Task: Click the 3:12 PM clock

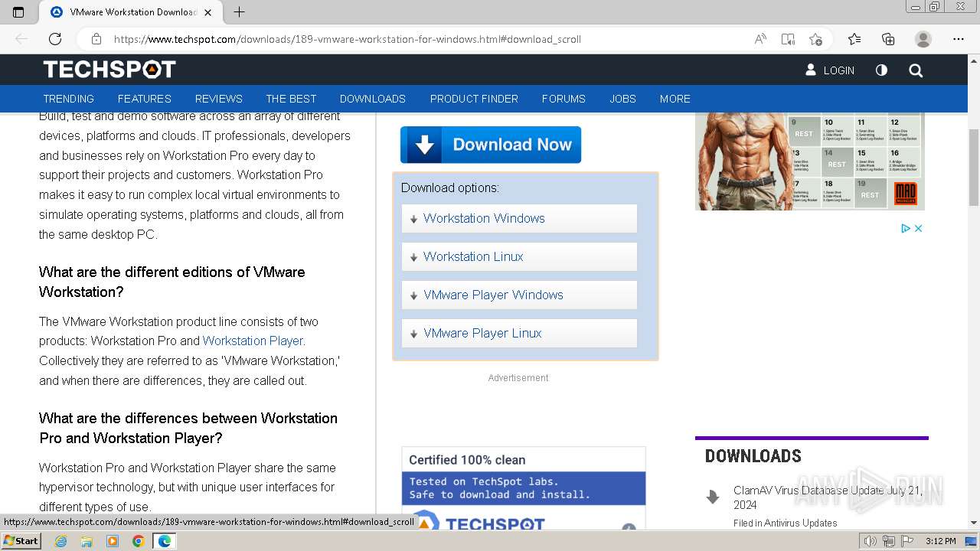Action: click(x=940, y=541)
